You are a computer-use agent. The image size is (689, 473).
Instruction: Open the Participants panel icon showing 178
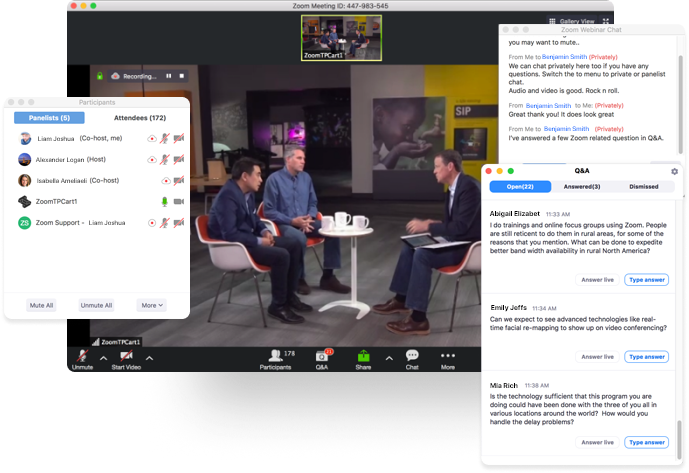(x=276, y=355)
